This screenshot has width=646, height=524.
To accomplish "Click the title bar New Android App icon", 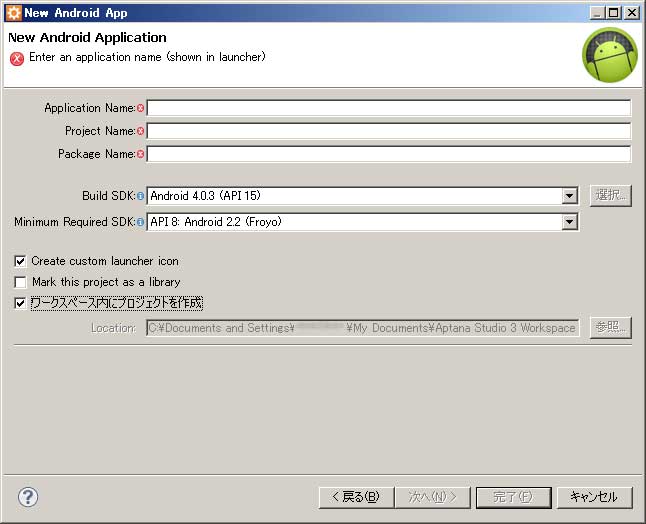I will [x=14, y=13].
